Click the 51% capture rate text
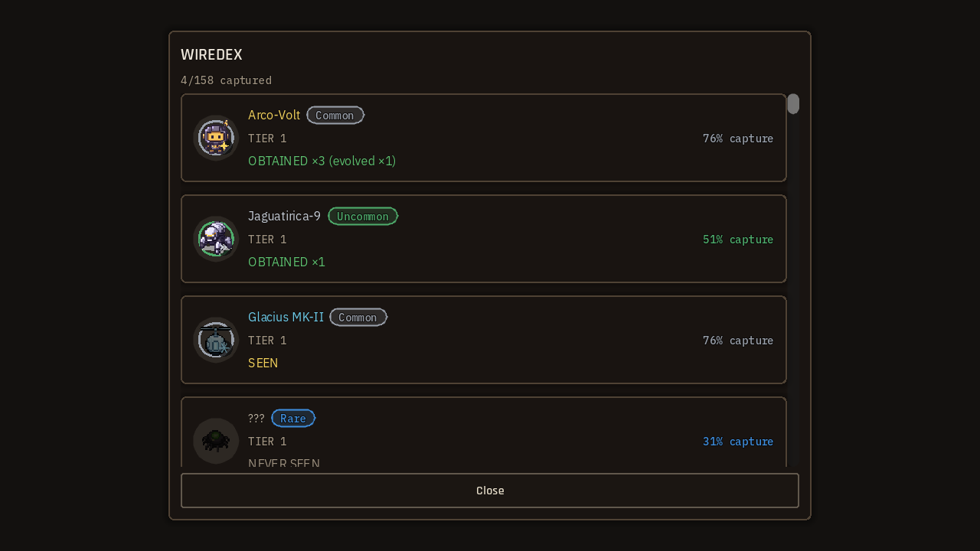The width and height of the screenshot is (980, 551). click(738, 240)
